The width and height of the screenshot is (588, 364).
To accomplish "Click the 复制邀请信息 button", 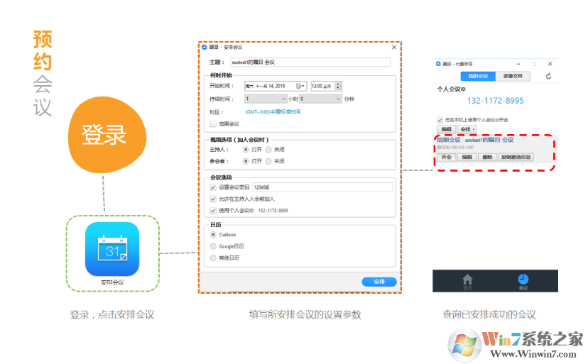I will point(516,157).
